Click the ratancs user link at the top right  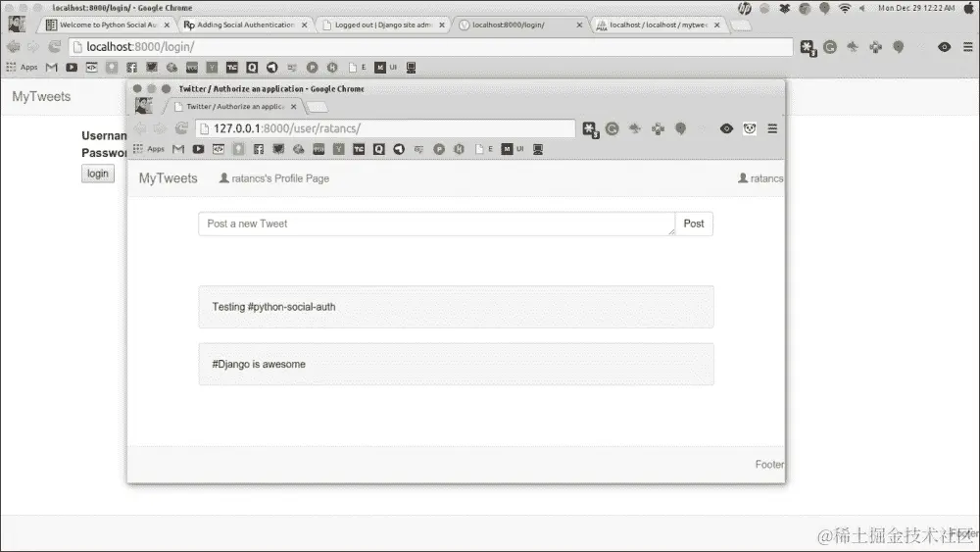[760, 178]
